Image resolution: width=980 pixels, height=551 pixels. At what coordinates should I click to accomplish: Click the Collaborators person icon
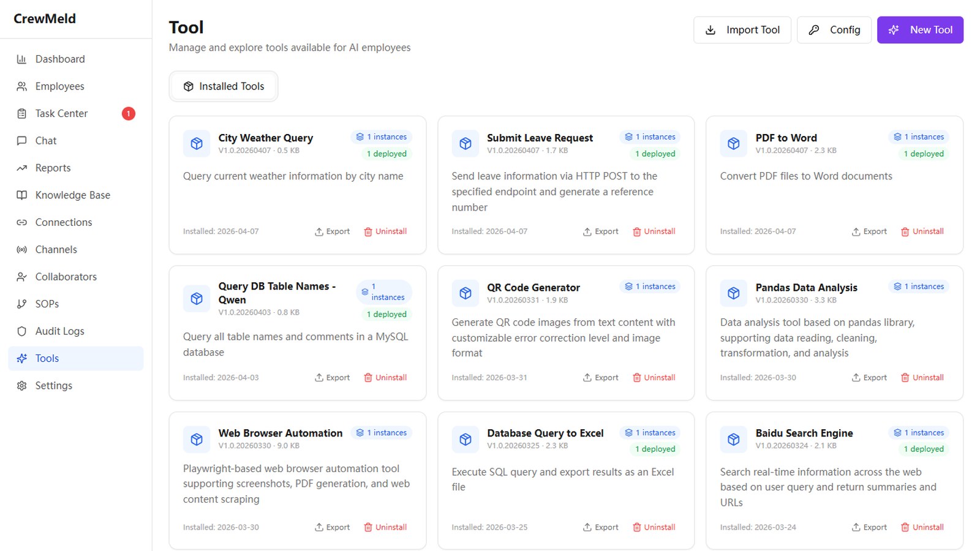point(22,277)
